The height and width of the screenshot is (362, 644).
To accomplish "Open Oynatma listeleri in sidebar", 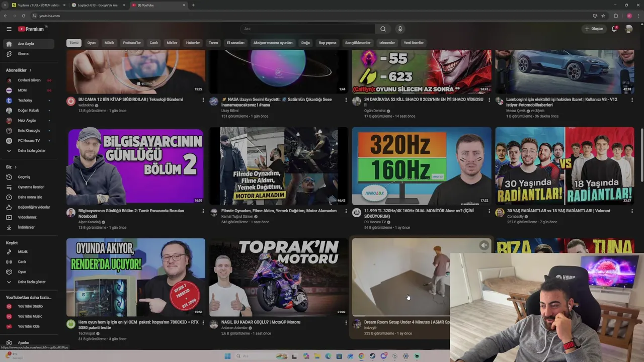I will pyautogui.click(x=29, y=187).
